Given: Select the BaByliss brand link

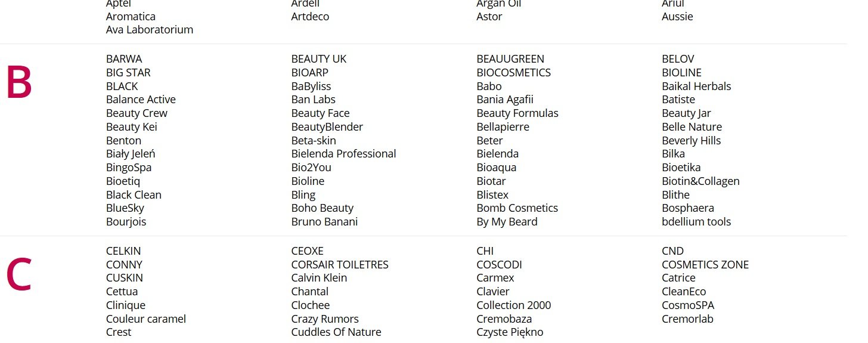Looking at the screenshot, I should click(x=311, y=86).
